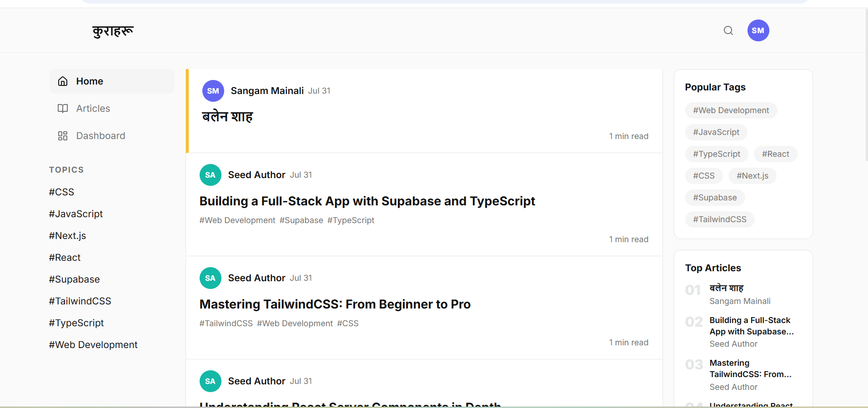Select the #Supabase topic in sidebar

pyautogui.click(x=75, y=279)
